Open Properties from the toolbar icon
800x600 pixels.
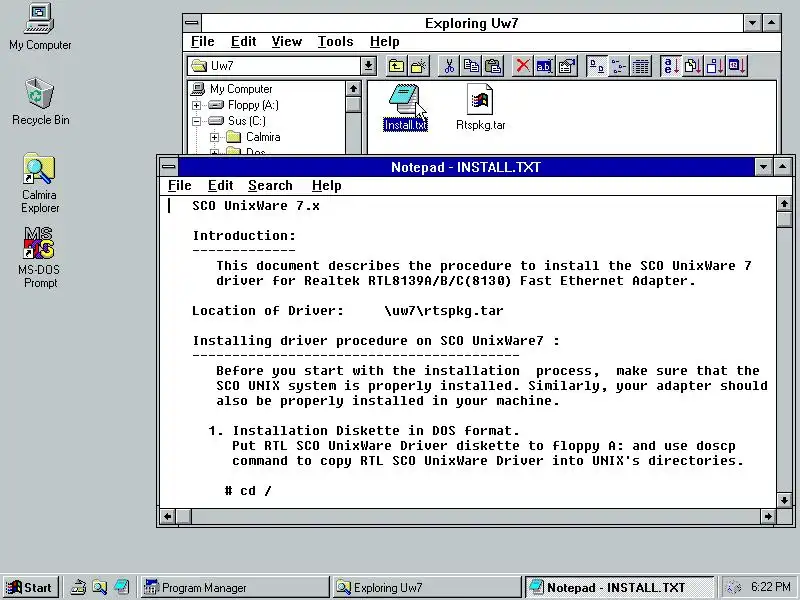566,66
